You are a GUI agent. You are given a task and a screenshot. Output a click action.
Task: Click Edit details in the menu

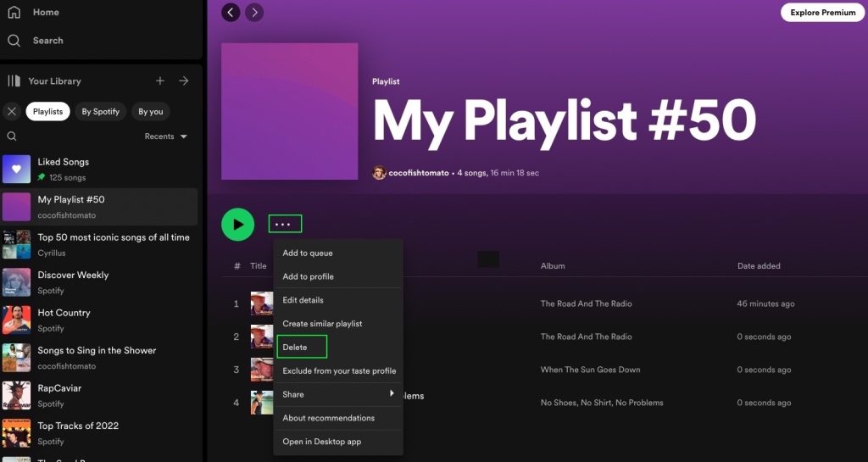pos(303,300)
